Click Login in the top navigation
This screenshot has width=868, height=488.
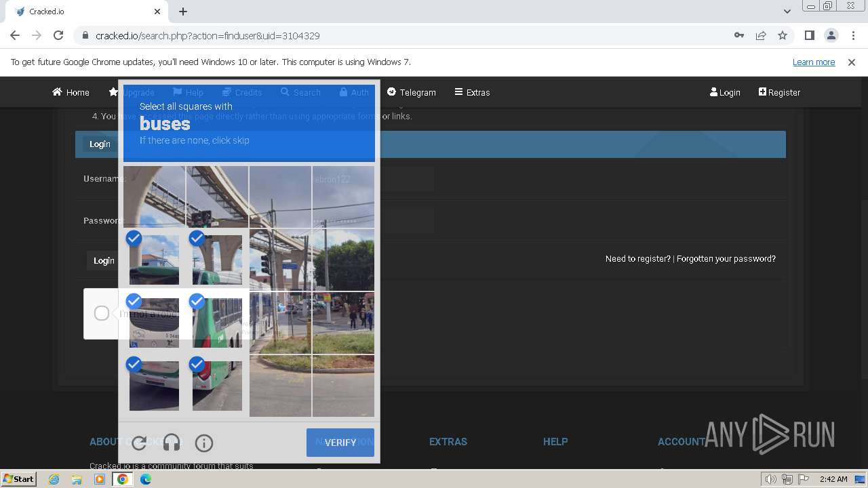point(725,92)
